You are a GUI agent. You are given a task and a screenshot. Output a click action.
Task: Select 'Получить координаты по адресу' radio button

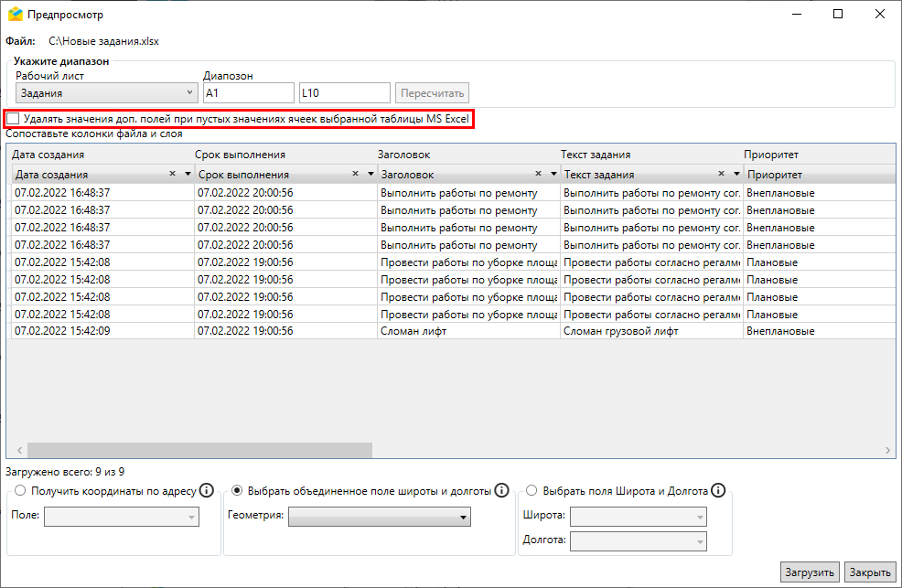click(20, 491)
